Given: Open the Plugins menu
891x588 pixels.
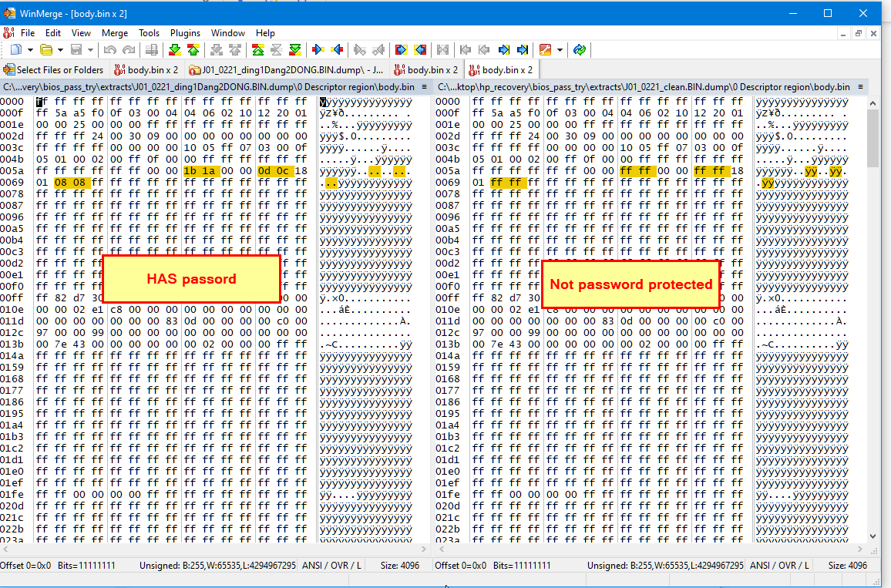Looking at the screenshot, I should pyautogui.click(x=185, y=33).
